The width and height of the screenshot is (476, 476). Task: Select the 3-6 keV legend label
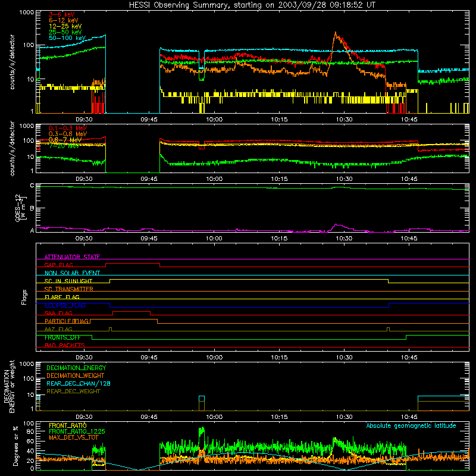(x=61, y=14)
